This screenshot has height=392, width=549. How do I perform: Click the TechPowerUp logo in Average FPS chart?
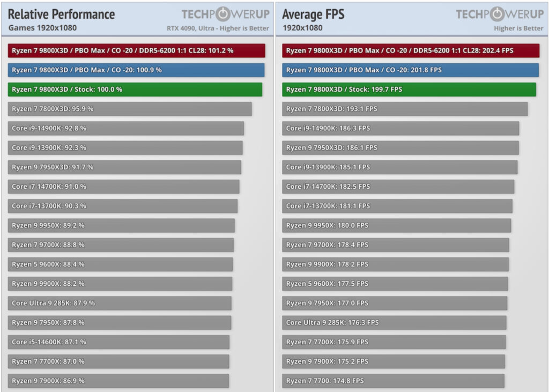pos(500,14)
